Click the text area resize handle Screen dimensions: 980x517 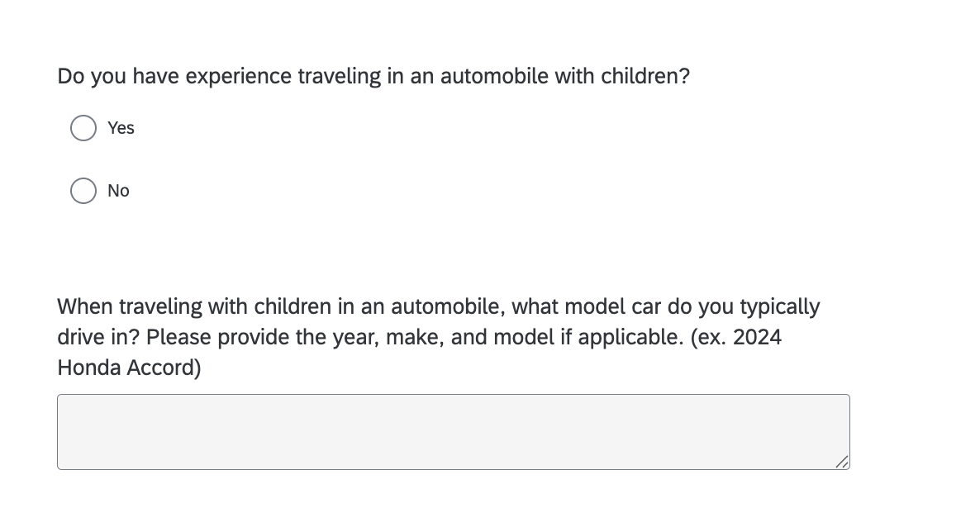coord(841,462)
